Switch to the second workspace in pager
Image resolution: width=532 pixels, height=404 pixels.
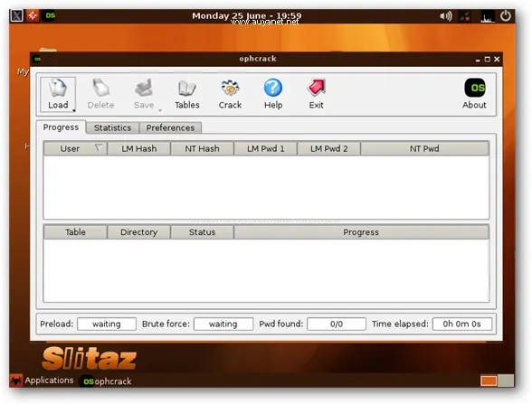pyautogui.click(x=506, y=381)
